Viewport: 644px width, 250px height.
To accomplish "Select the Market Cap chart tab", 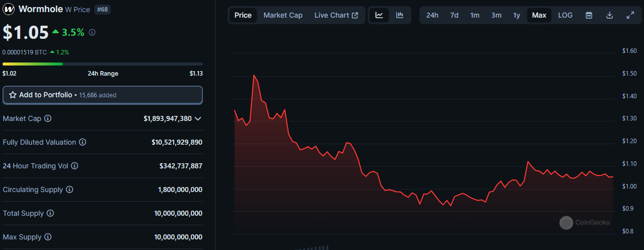I will pos(283,15).
